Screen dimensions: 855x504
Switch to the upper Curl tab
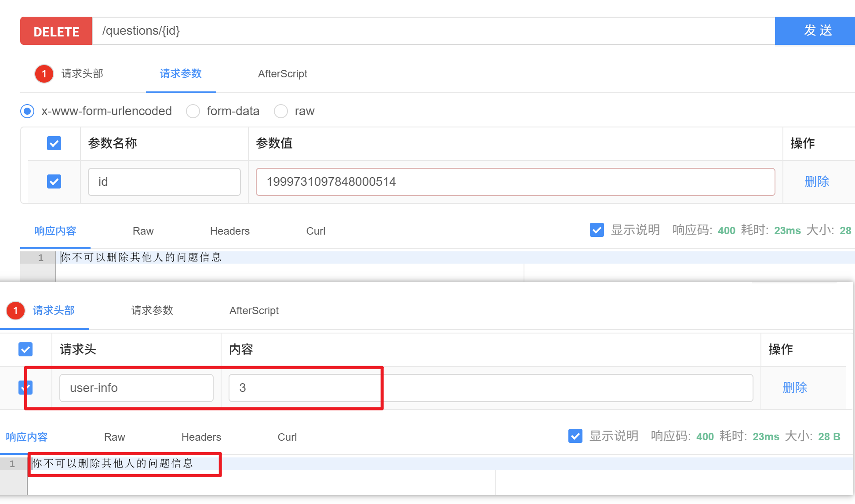[316, 231]
